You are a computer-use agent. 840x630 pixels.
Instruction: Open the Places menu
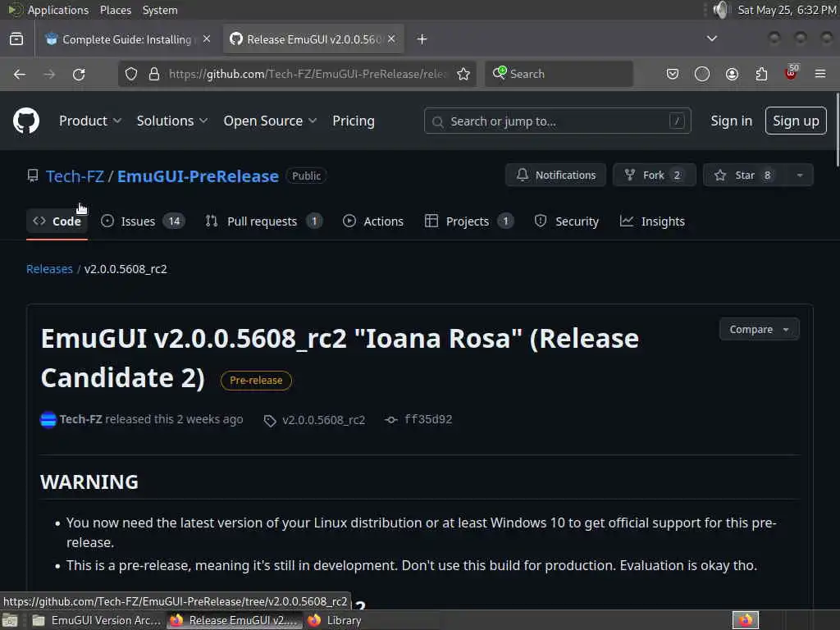115,10
